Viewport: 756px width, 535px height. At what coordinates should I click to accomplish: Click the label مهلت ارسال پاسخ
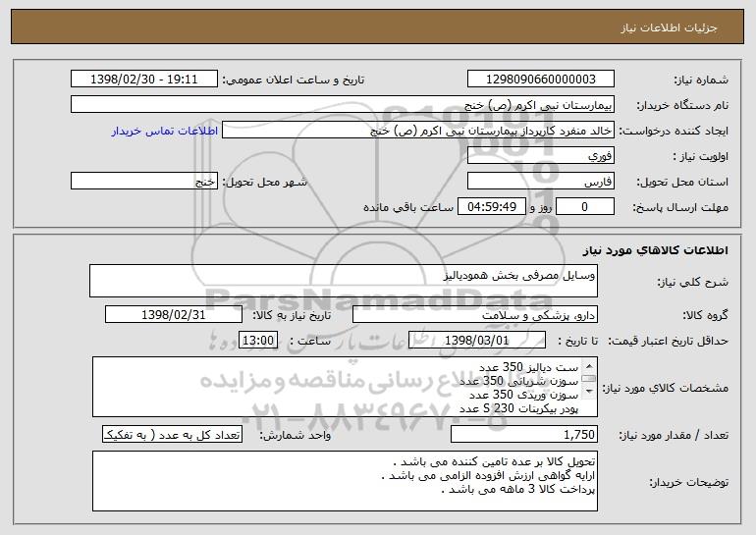pos(680,207)
